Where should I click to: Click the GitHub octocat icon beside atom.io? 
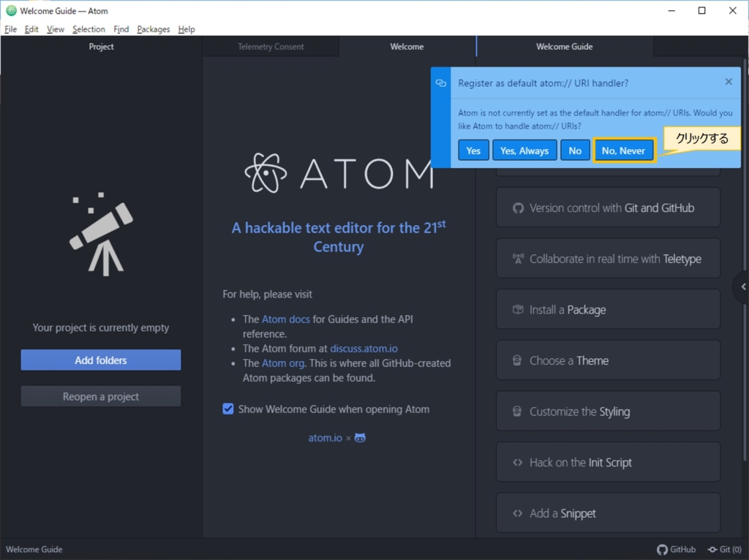(360, 438)
